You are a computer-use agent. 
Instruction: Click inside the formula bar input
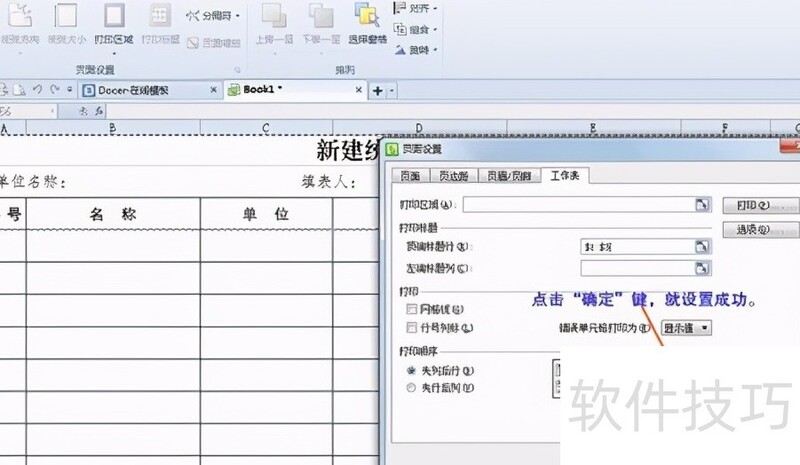(453, 111)
